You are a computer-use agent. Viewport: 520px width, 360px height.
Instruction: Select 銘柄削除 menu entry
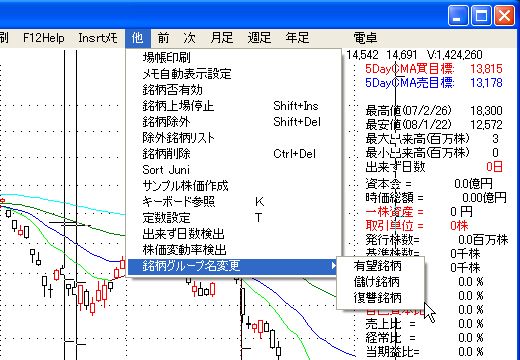(x=235, y=154)
